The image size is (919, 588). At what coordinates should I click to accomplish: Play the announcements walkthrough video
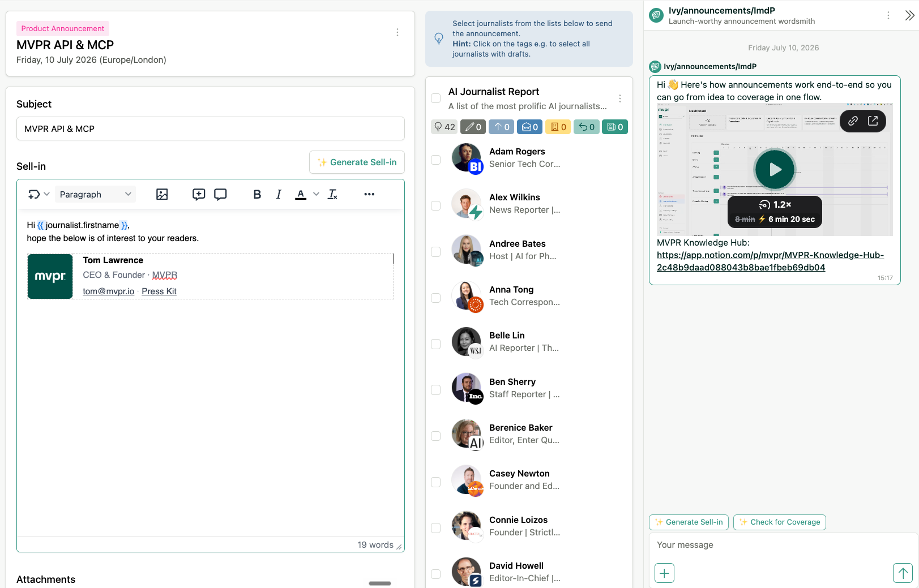click(x=775, y=169)
